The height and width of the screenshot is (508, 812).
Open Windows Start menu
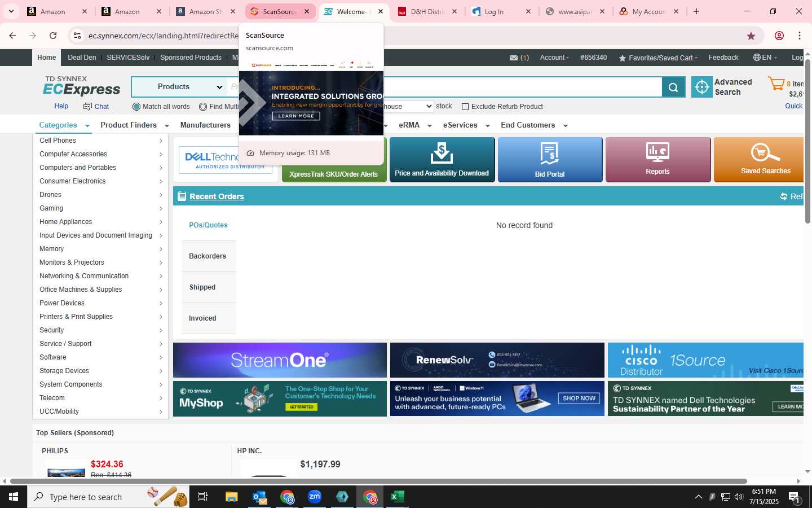tap(14, 497)
